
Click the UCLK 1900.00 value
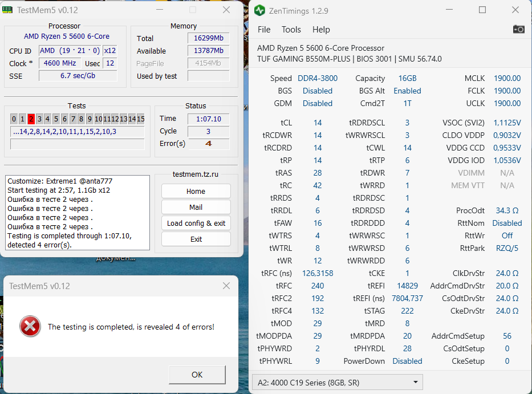[507, 104]
